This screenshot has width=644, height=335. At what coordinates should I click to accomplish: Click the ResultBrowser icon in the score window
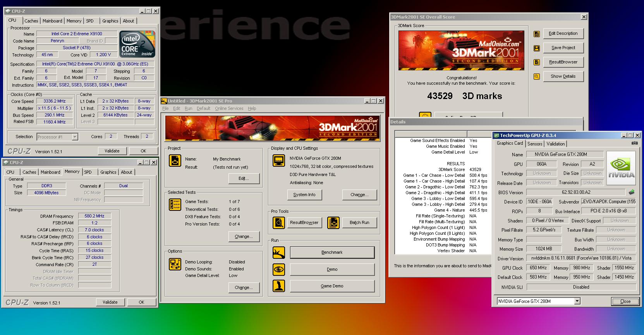coord(537,62)
